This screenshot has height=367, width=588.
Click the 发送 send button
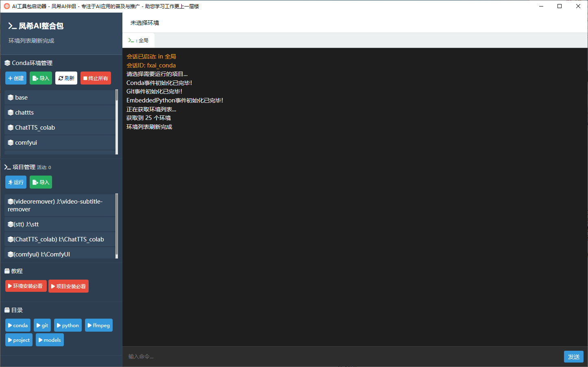[x=573, y=356]
